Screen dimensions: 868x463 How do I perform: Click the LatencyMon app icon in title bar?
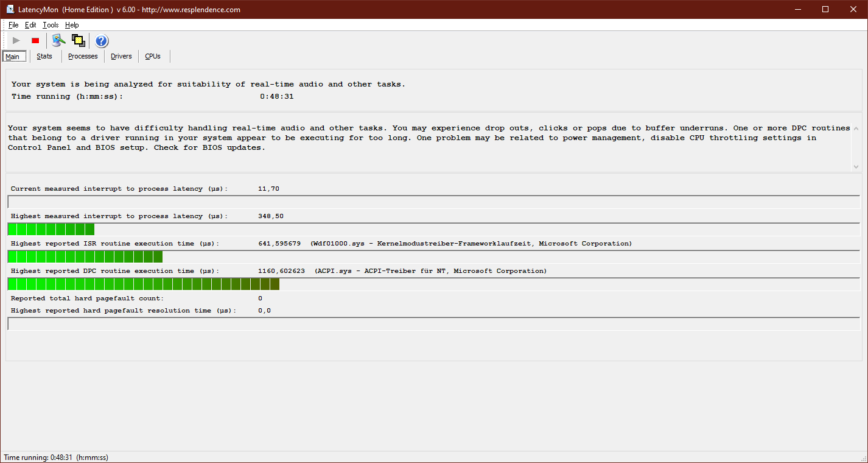click(x=10, y=9)
